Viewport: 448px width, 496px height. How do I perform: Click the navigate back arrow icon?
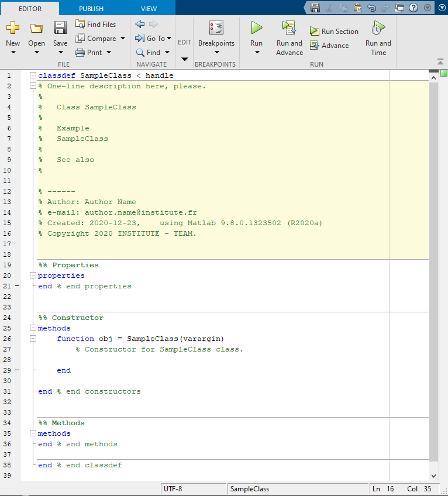140,24
